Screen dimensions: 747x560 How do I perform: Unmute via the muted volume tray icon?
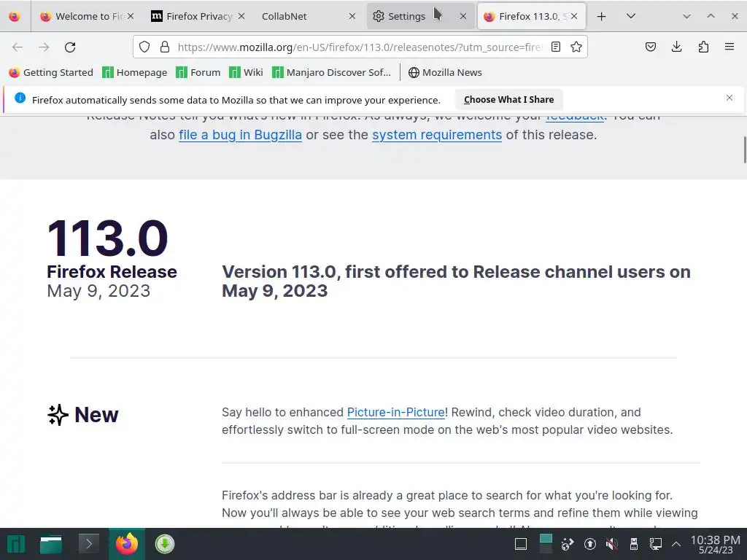tap(612, 544)
